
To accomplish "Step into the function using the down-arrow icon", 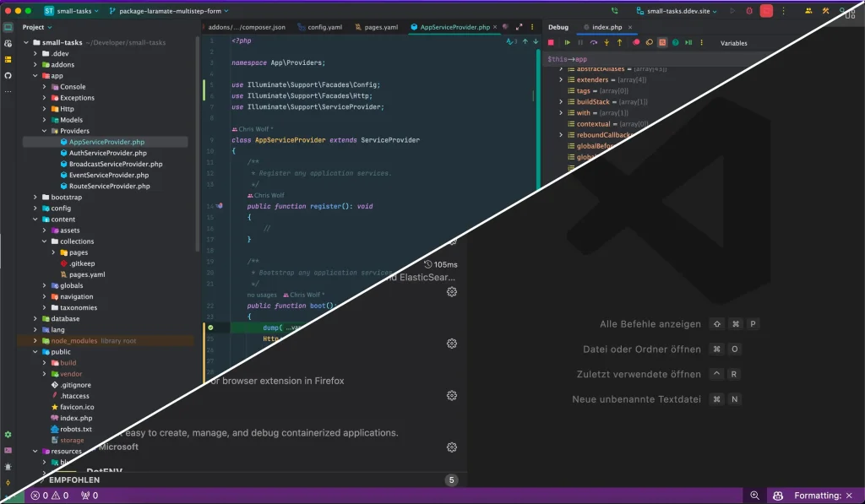I will [607, 42].
